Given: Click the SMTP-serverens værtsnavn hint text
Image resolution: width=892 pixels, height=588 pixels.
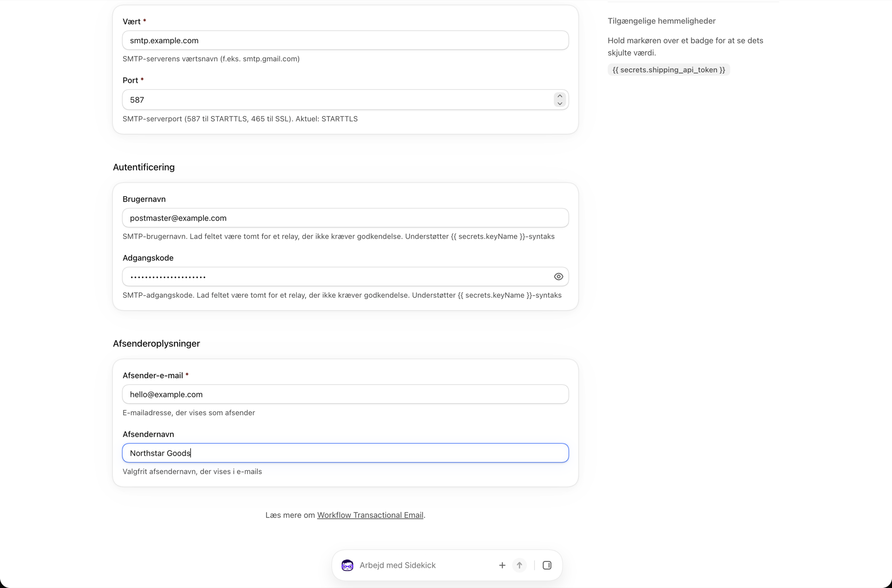Looking at the screenshot, I should pyautogui.click(x=211, y=59).
